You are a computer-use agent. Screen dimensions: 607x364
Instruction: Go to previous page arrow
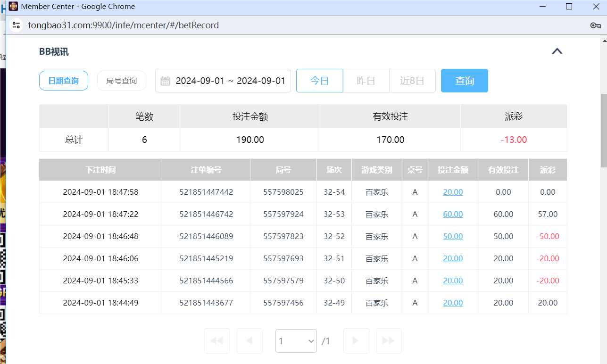click(249, 340)
